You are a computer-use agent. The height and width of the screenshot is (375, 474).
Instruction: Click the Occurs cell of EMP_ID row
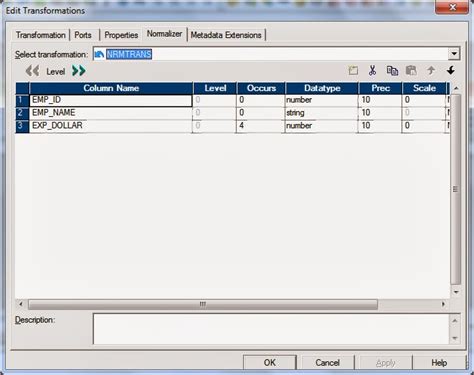pos(260,100)
